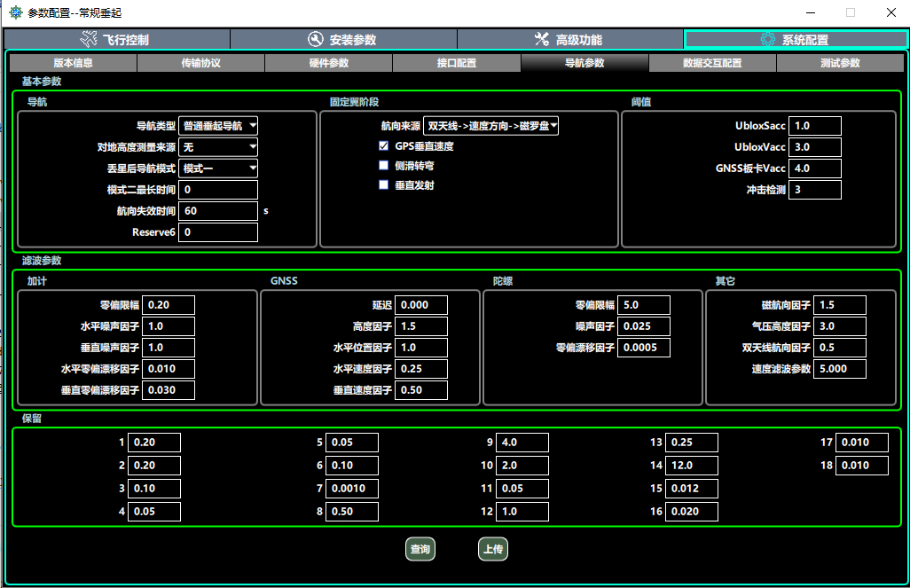Click the gear icon on 系统配置 tab
The image size is (910, 588).
click(x=768, y=40)
